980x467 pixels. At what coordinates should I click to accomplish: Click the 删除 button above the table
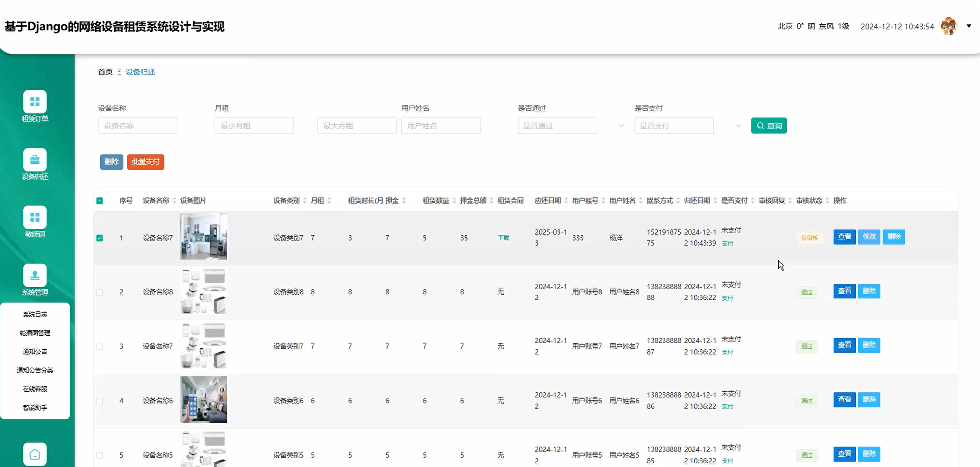click(112, 162)
